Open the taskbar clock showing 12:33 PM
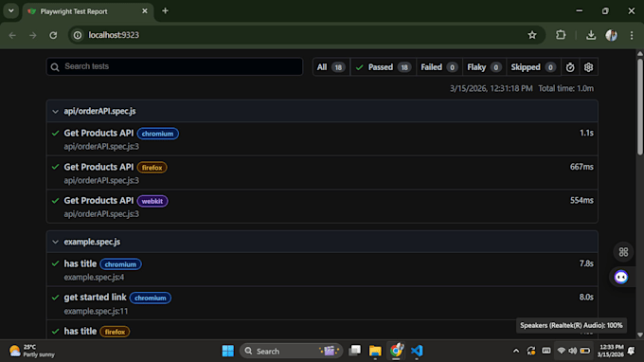The width and height of the screenshot is (644, 362). point(610,351)
